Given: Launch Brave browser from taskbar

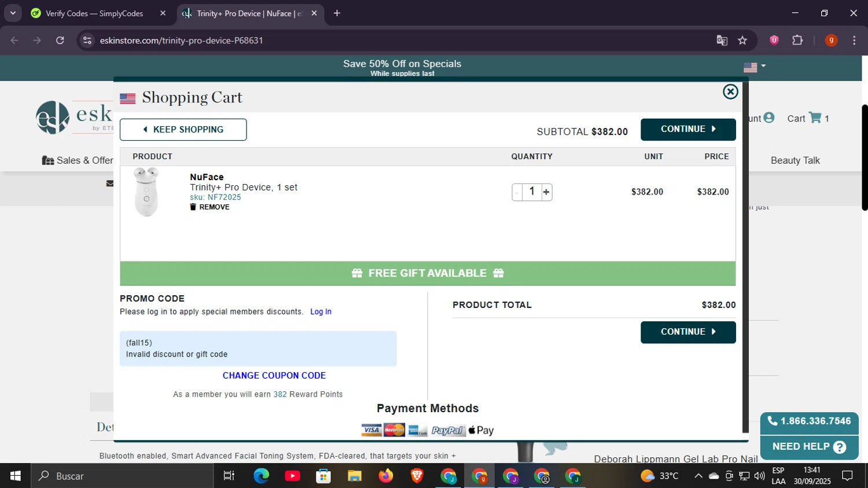Looking at the screenshot, I should click(x=417, y=476).
